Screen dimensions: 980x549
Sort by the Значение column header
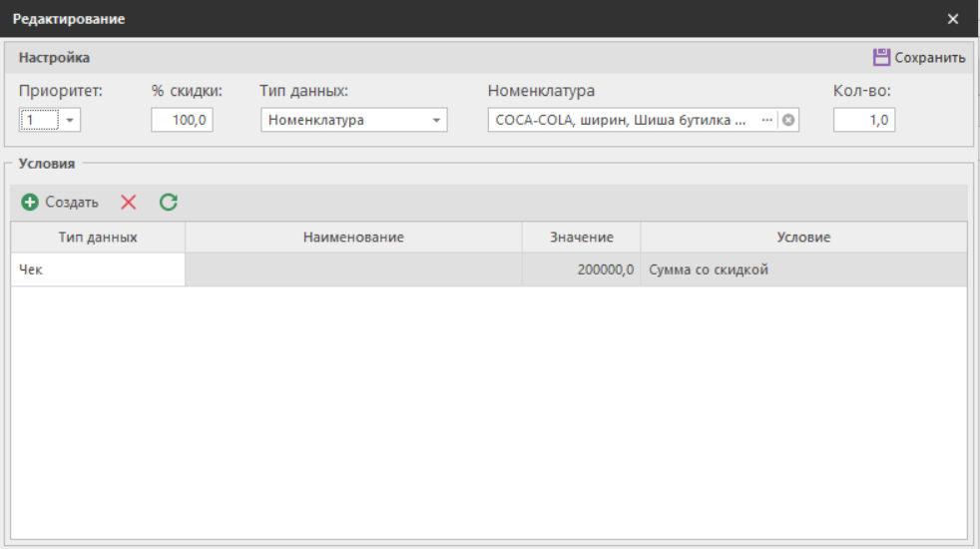coord(581,238)
